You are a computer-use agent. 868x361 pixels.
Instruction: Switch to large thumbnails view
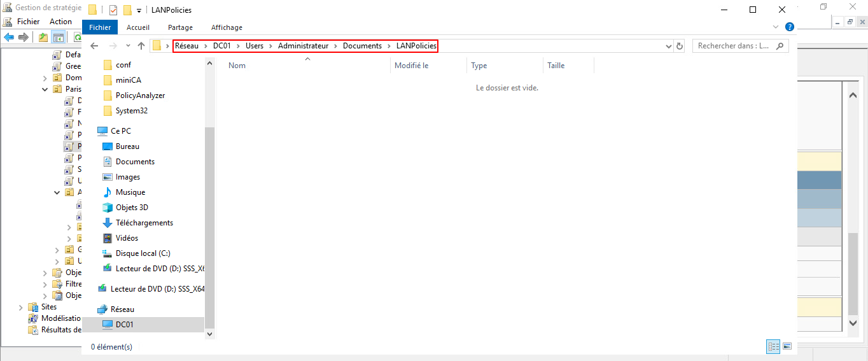(x=787, y=347)
